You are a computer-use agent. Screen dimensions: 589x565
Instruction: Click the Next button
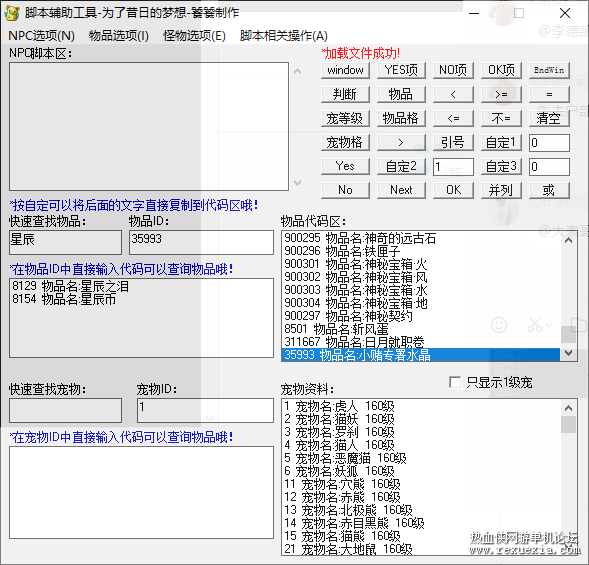coord(401,190)
